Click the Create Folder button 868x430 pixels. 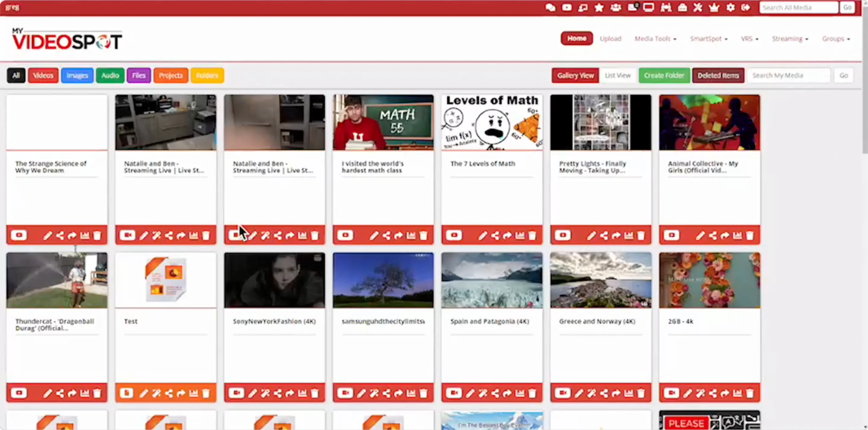point(664,75)
